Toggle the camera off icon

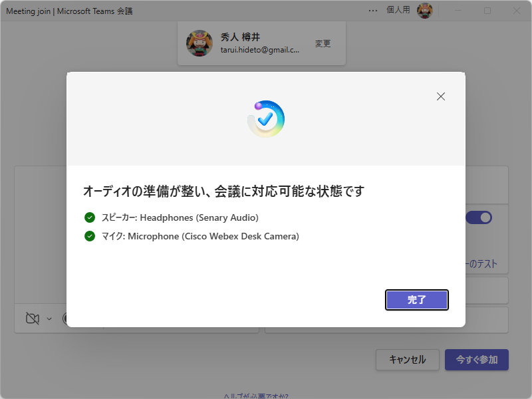(33, 319)
